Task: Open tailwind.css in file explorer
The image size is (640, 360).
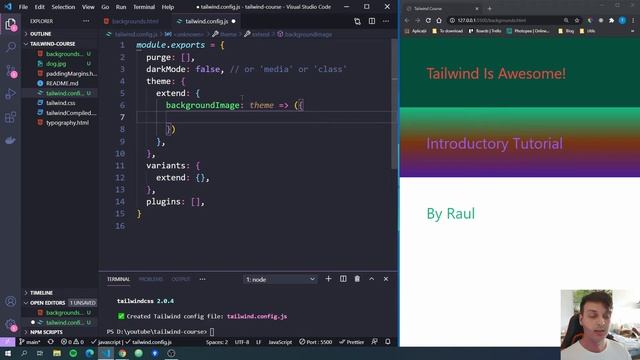Action: tap(60, 103)
